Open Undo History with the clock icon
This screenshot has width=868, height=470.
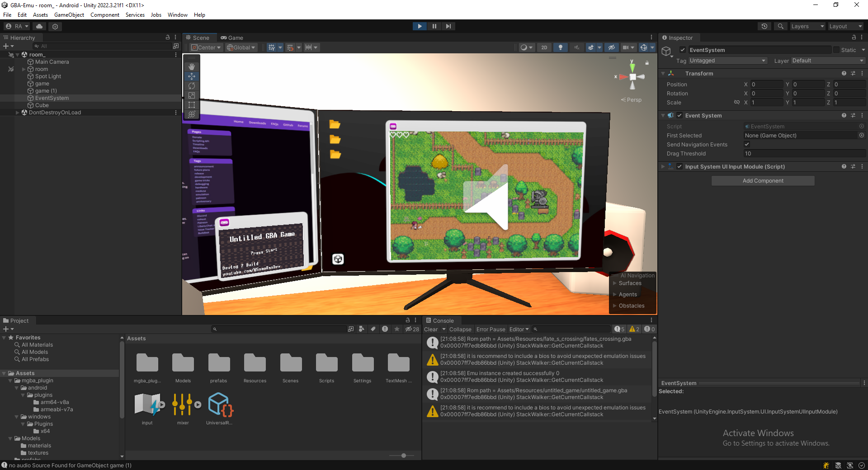[x=764, y=26]
